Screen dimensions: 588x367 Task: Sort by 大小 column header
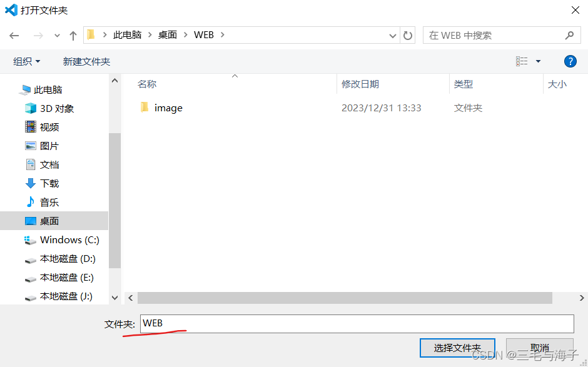(x=557, y=84)
